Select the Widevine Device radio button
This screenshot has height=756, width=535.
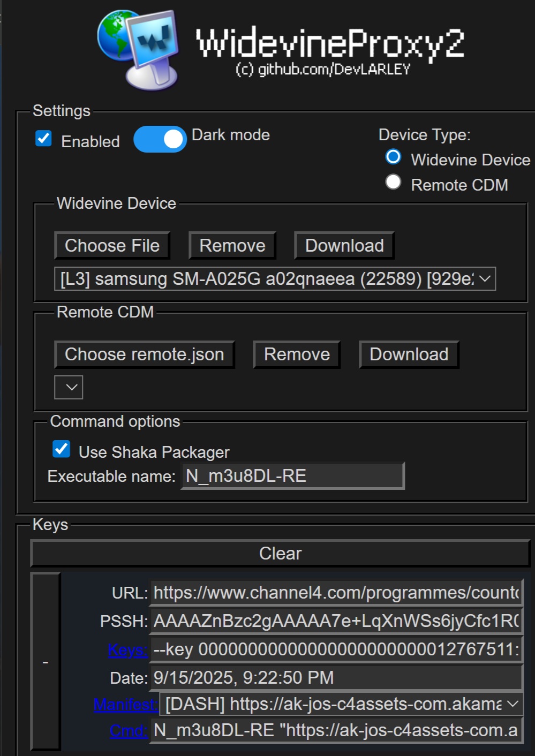click(x=393, y=157)
